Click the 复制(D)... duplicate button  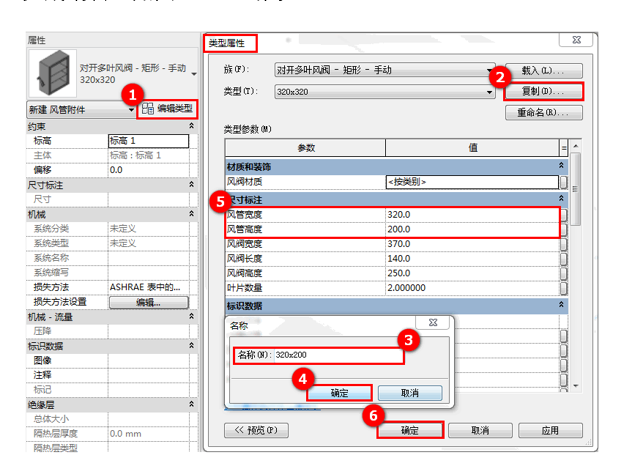543,92
